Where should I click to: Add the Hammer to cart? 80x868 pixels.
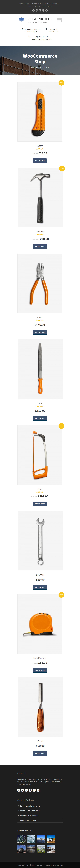coord(40,246)
